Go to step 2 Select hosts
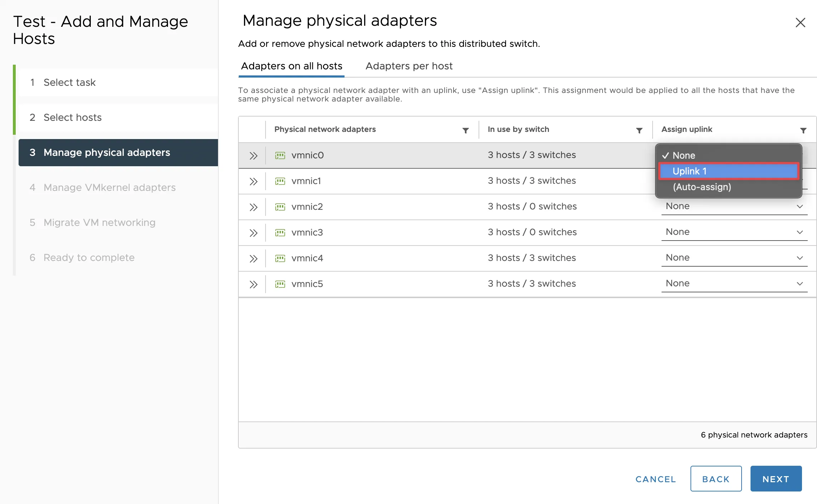This screenshot has width=817, height=504. (73, 118)
